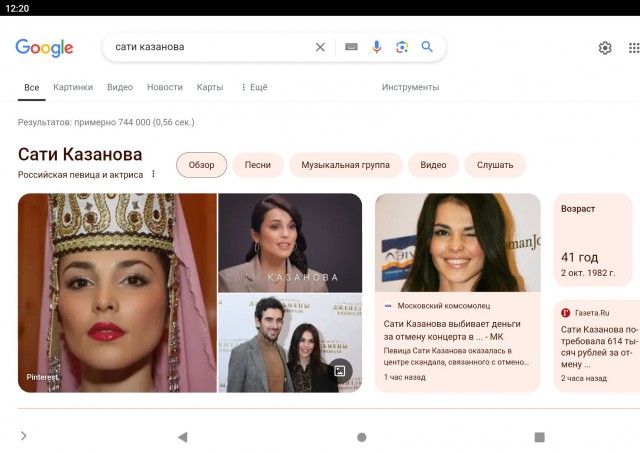Switch to 'Карты' tab
640x453 pixels.
click(x=210, y=87)
